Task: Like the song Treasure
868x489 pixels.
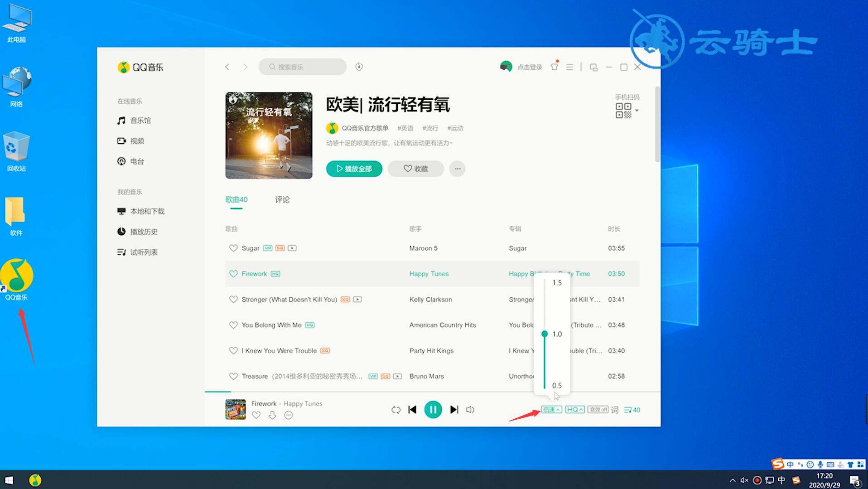Action: click(233, 376)
